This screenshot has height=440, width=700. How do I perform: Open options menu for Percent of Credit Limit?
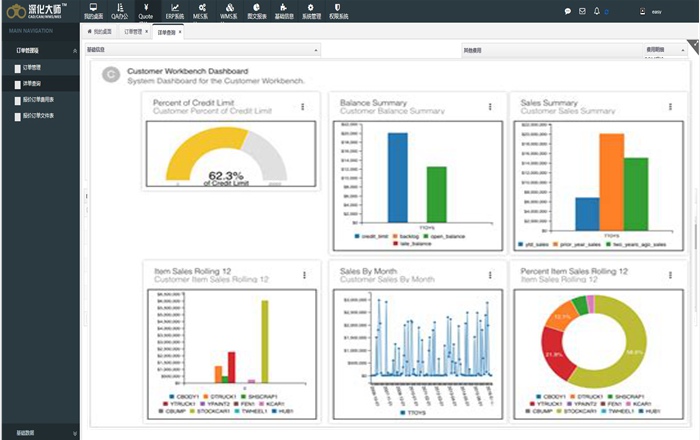click(x=303, y=107)
